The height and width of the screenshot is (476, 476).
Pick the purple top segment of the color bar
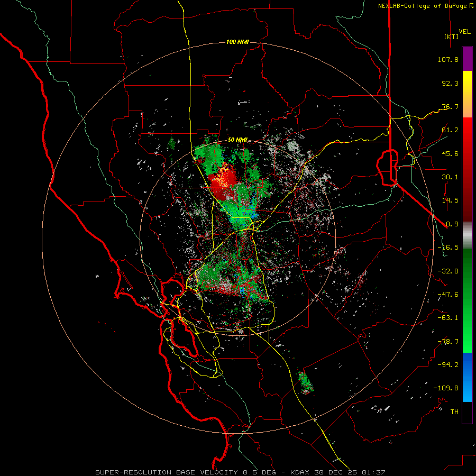(x=467, y=59)
